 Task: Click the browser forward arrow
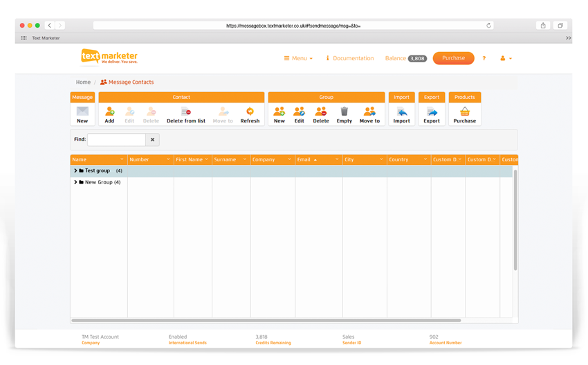click(60, 26)
